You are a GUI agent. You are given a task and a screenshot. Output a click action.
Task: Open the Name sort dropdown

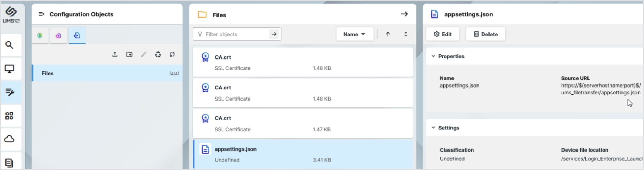[x=354, y=34]
